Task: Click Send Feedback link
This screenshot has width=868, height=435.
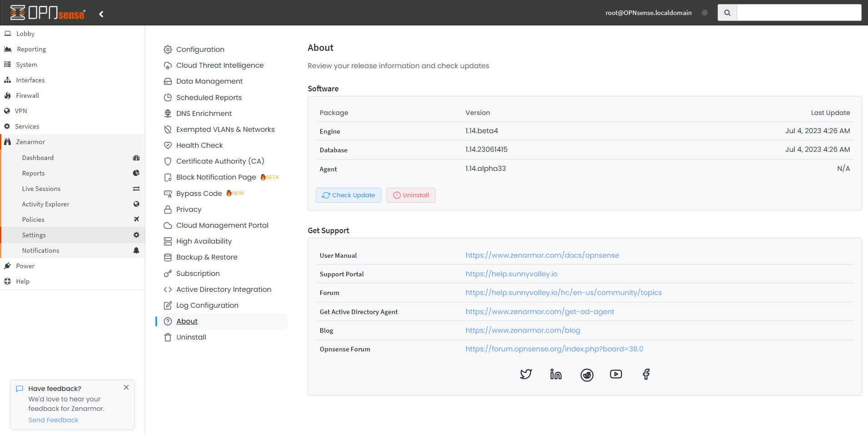Action: click(x=53, y=420)
